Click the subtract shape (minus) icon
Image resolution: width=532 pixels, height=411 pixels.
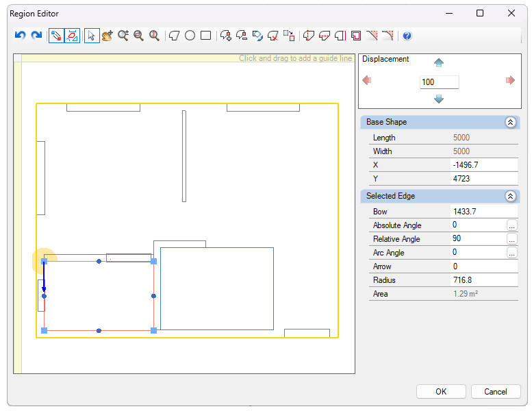[242, 36]
